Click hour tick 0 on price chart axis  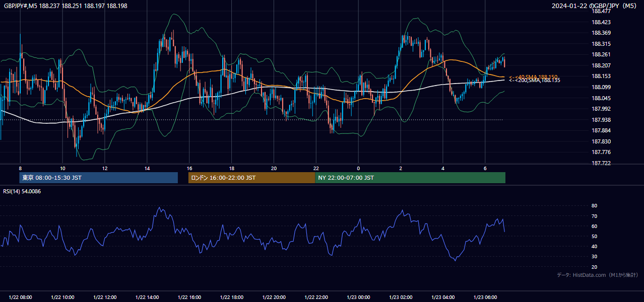[359, 168]
